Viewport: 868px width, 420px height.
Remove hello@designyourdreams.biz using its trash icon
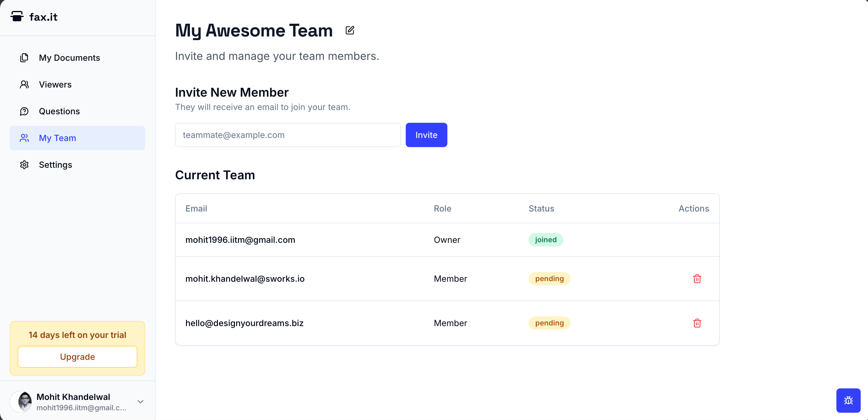[697, 323]
